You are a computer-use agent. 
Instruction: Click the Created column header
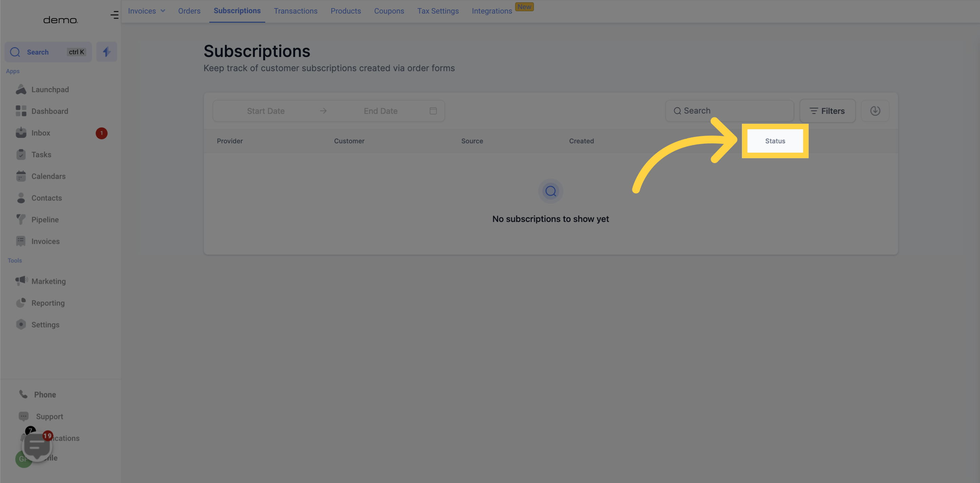pyautogui.click(x=581, y=141)
